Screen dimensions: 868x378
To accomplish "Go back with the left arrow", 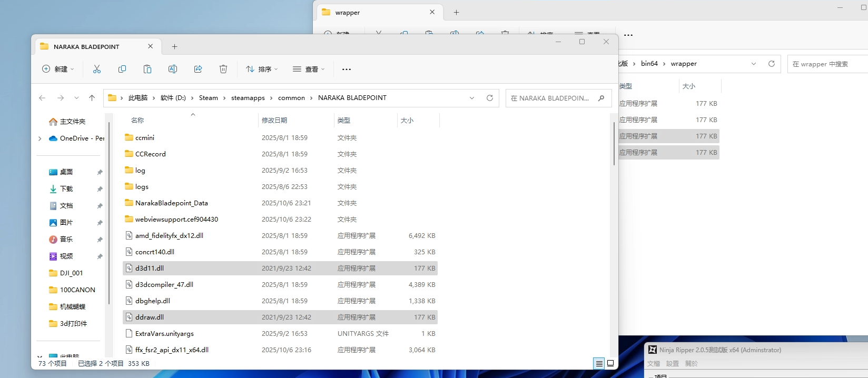I will [x=42, y=98].
